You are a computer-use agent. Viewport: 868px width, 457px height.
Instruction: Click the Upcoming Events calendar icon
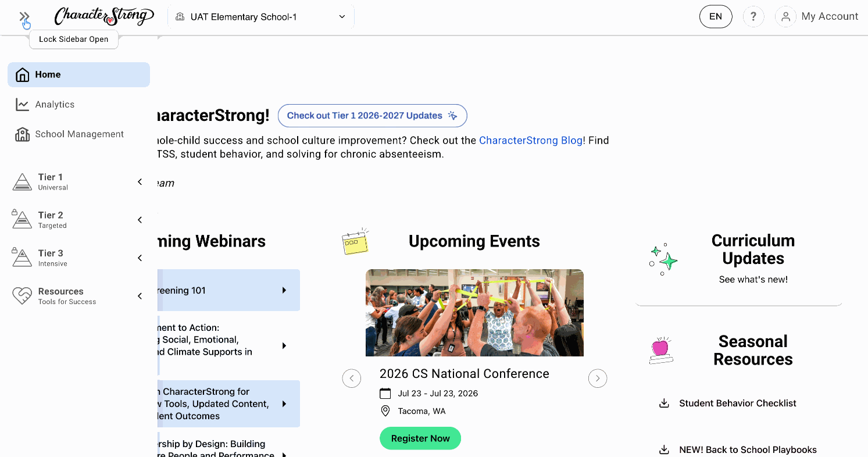(x=355, y=241)
